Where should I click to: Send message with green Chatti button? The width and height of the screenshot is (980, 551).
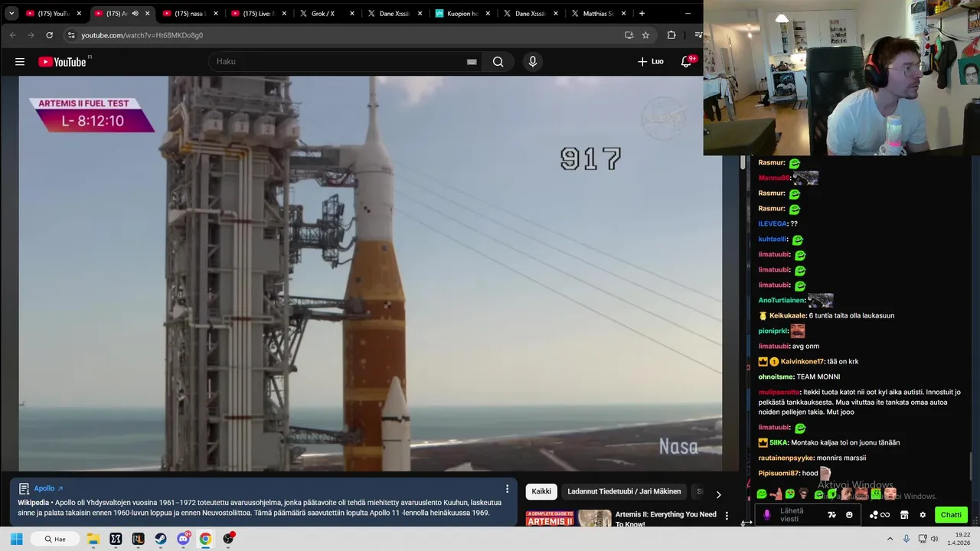click(951, 515)
